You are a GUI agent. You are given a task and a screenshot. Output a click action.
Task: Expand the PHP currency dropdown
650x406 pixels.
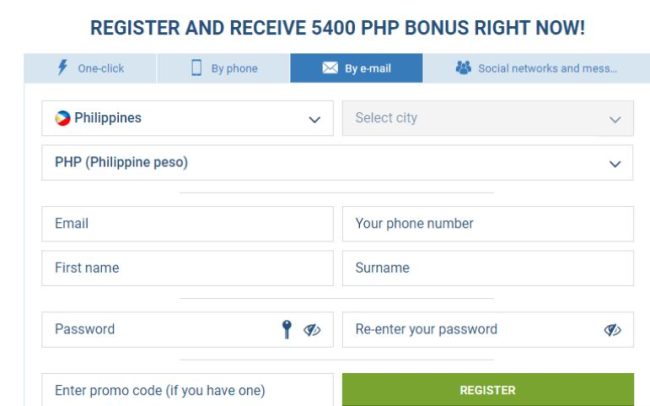(x=614, y=163)
